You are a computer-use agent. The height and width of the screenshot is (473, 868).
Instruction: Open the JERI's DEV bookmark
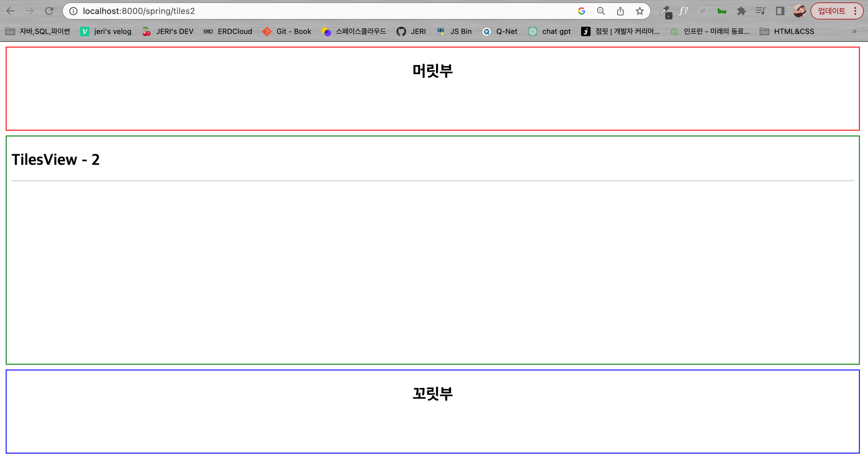(x=168, y=32)
